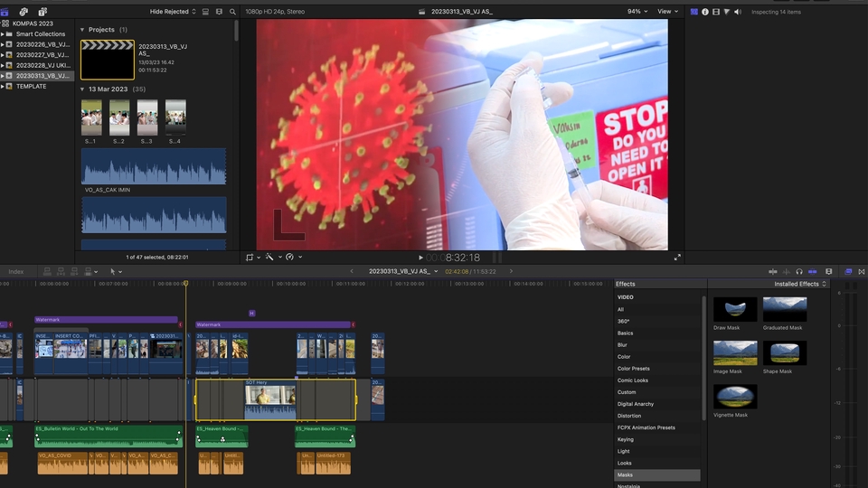The height and width of the screenshot is (488, 868).
Task: Select the project thumbnail 20230313_VB_VJ AS_
Action: click(108, 60)
